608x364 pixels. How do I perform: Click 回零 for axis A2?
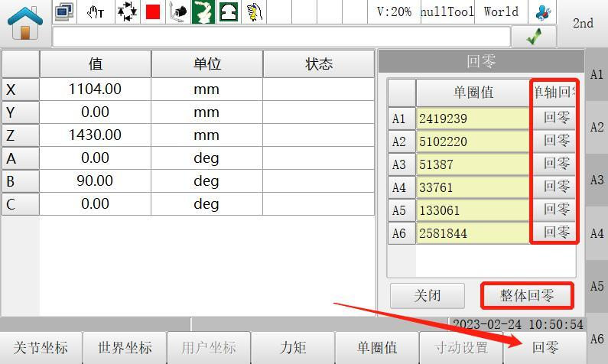[555, 141]
